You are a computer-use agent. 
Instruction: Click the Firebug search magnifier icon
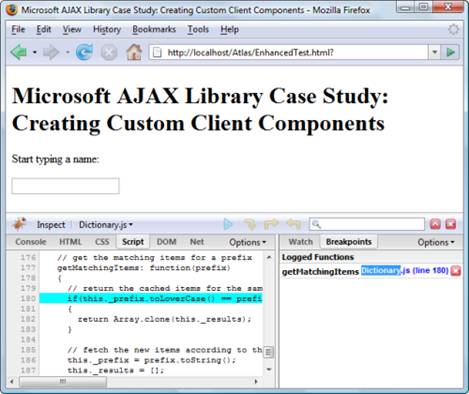(x=317, y=224)
